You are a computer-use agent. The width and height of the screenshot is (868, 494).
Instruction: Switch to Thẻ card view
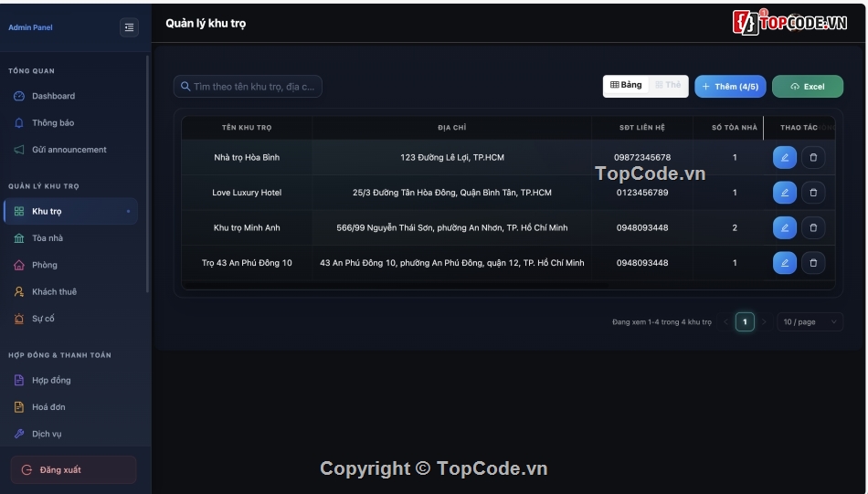[x=668, y=86]
